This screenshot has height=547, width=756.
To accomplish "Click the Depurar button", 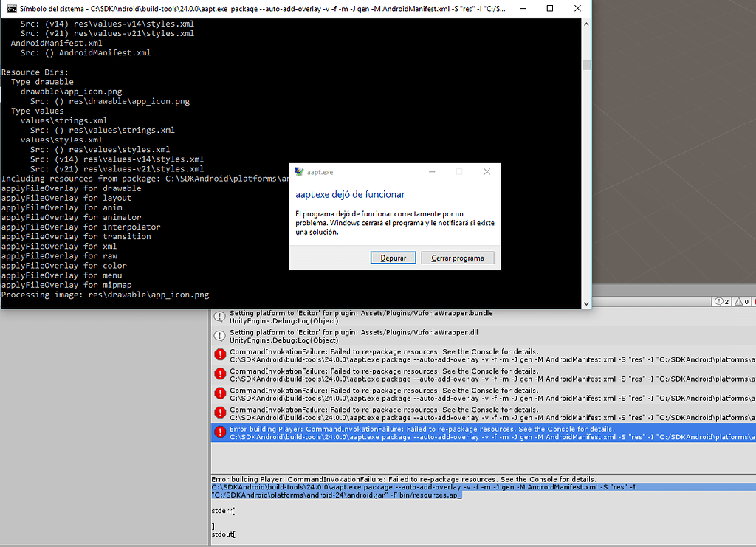I will coord(393,257).
